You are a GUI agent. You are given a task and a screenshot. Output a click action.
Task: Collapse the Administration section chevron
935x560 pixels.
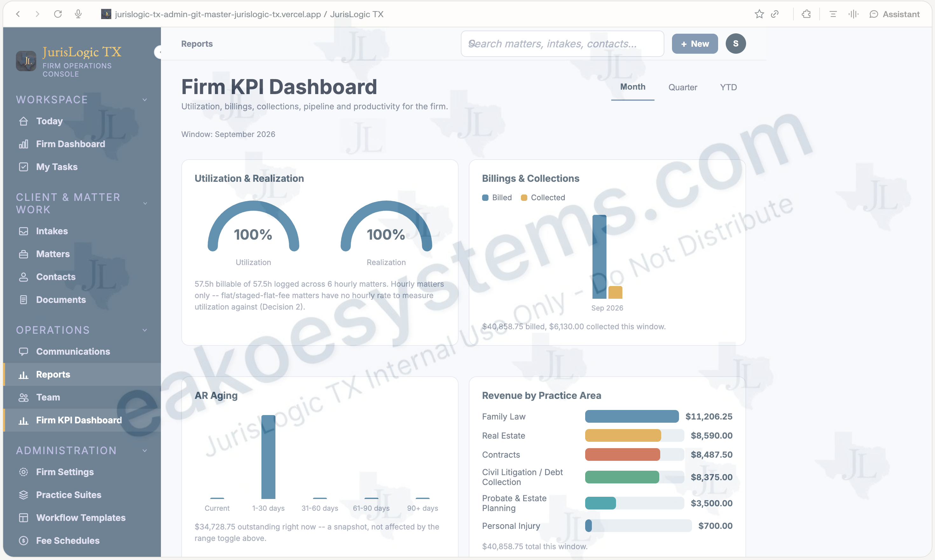coord(145,451)
